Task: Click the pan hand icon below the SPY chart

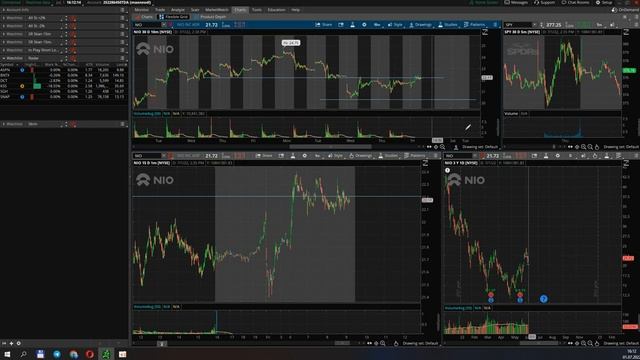Action: pyautogui.click(x=597, y=147)
